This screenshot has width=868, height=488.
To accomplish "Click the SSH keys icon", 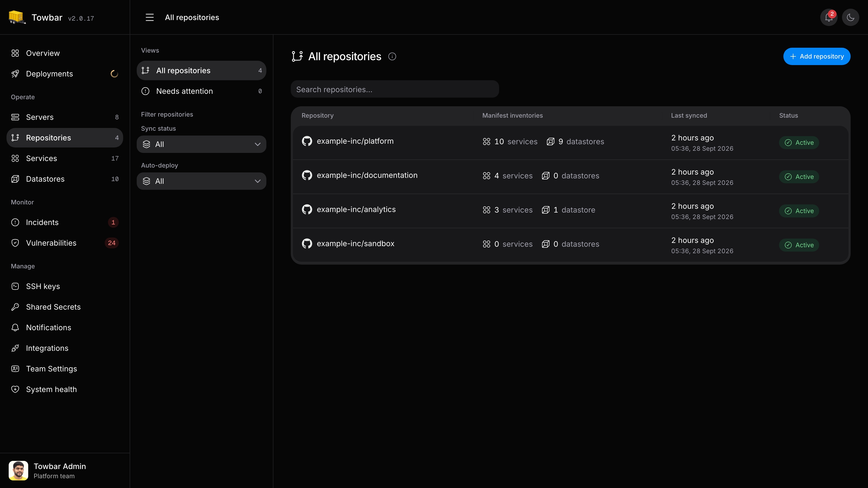I will (15, 286).
